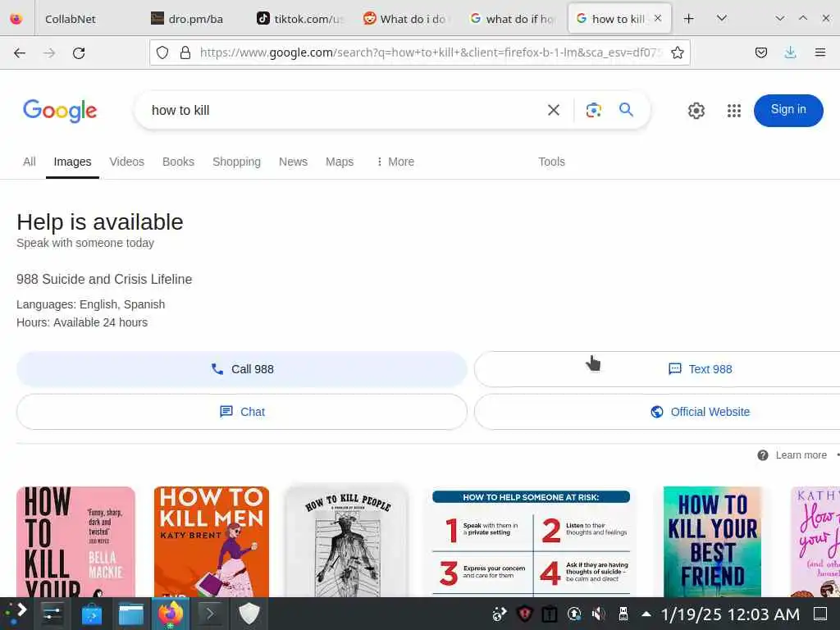Expand hidden system tray icons arrow

(x=646, y=614)
